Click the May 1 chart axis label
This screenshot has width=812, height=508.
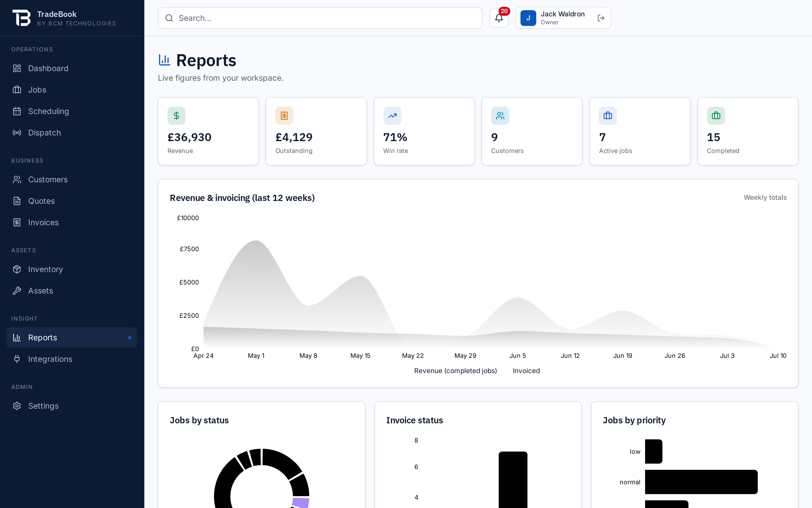point(256,356)
